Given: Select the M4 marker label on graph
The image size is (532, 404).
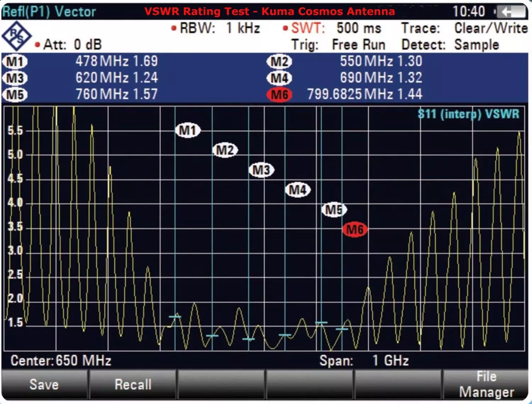Looking at the screenshot, I should click(298, 190).
